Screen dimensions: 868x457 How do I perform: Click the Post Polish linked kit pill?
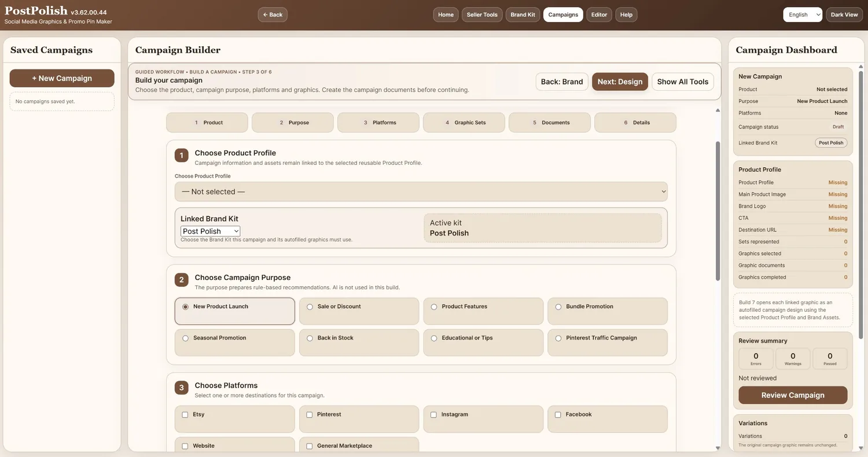pyautogui.click(x=831, y=143)
